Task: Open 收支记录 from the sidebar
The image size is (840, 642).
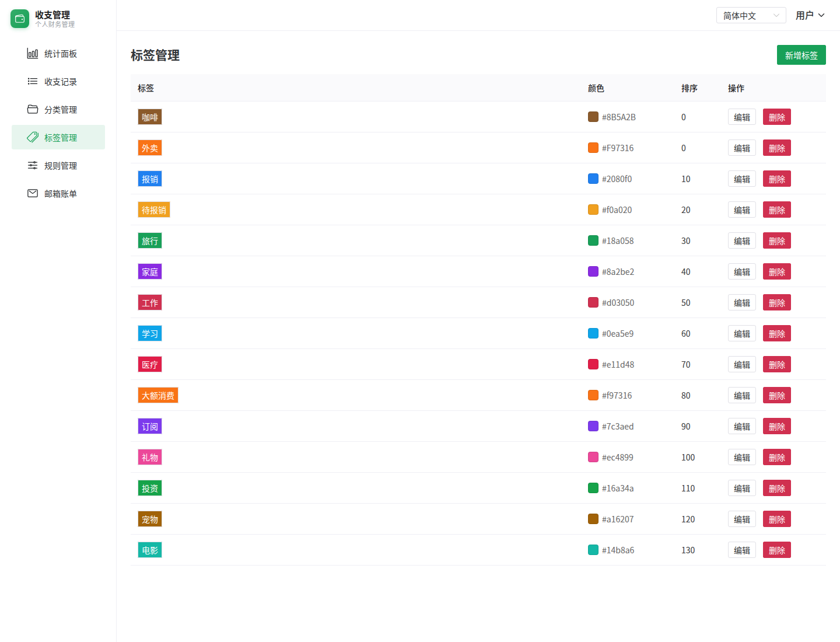Action: coord(58,82)
